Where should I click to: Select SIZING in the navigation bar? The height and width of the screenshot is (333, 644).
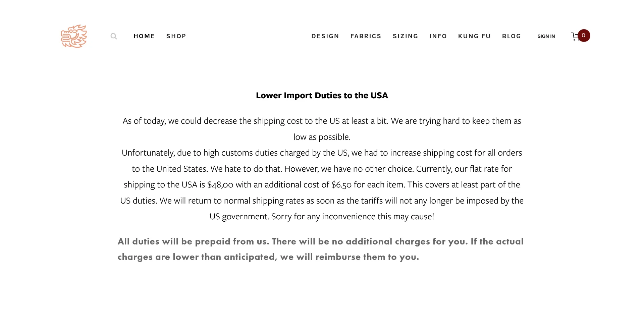click(x=406, y=36)
